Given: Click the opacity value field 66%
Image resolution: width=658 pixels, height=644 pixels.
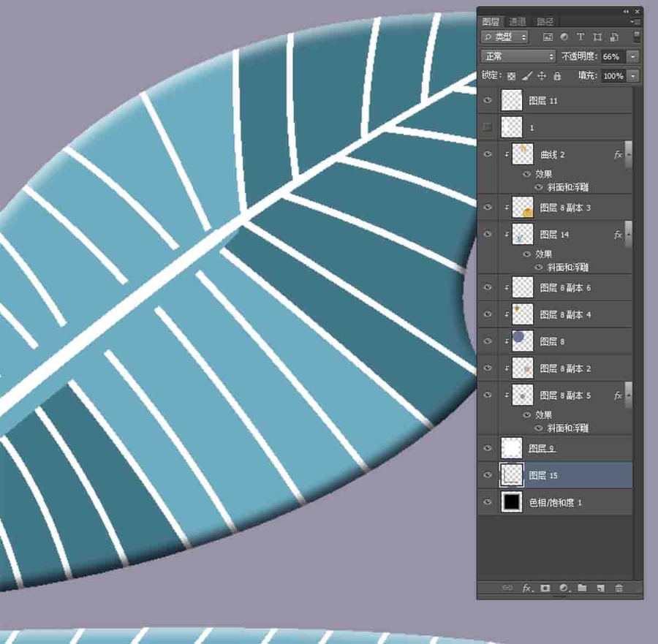Looking at the screenshot, I should point(613,56).
